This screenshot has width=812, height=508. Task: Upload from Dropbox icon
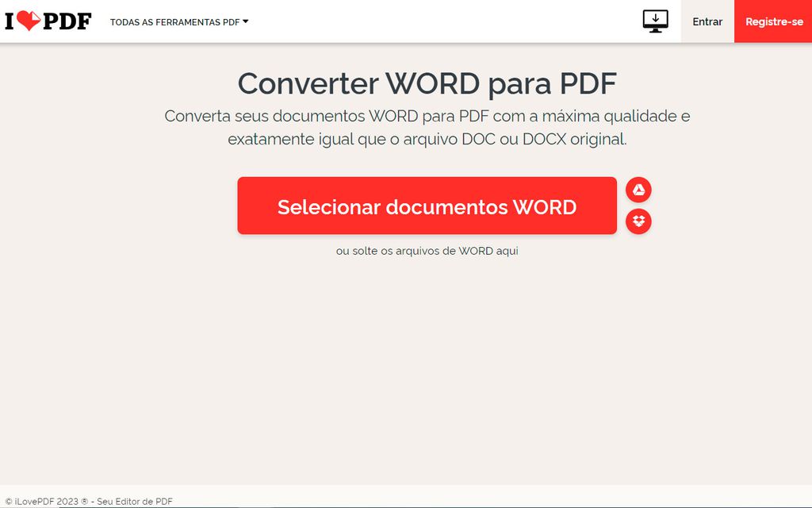[638, 221]
